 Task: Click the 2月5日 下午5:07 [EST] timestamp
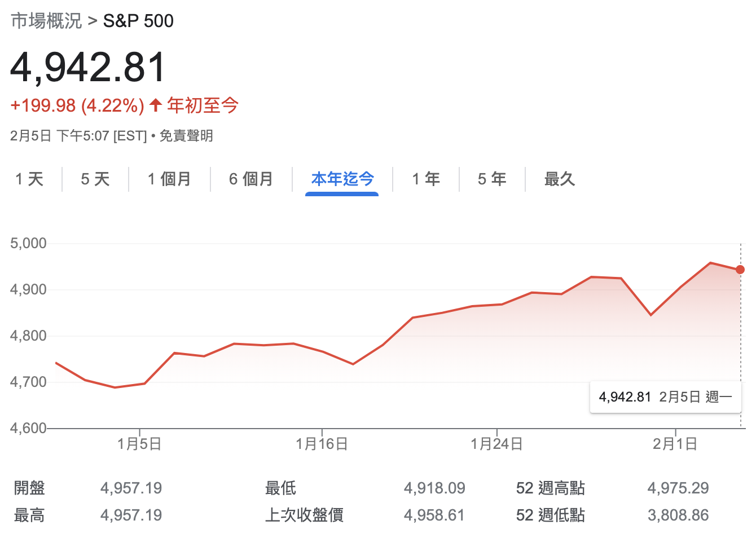78,136
